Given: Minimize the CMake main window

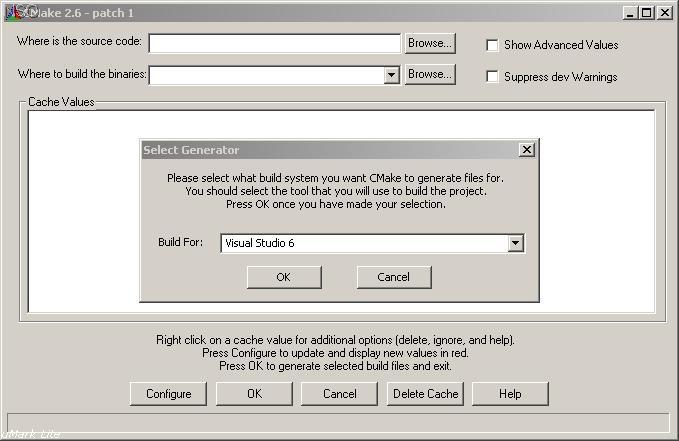Looking at the screenshot, I should click(x=630, y=13).
